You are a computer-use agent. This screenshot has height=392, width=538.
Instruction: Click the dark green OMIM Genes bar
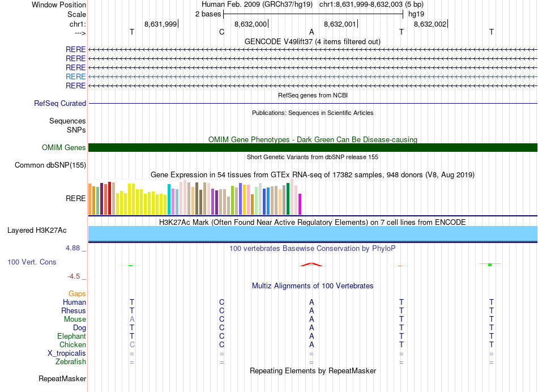(x=313, y=148)
